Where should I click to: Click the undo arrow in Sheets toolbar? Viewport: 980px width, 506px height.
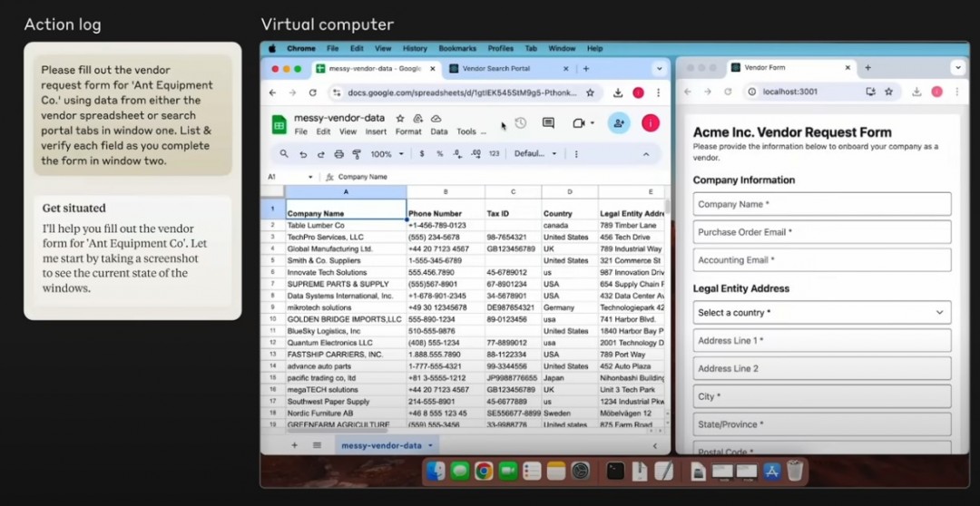[303, 153]
